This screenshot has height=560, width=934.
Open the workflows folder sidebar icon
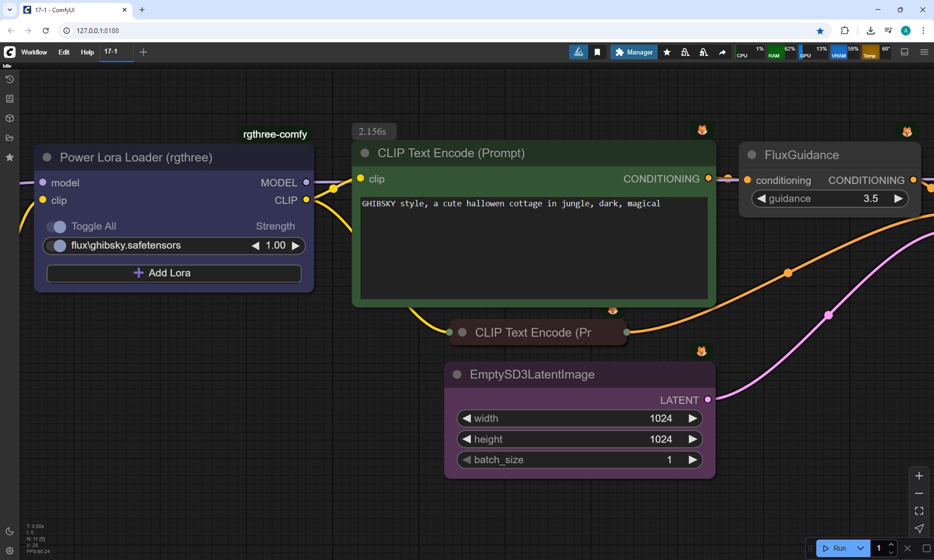pos(10,138)
